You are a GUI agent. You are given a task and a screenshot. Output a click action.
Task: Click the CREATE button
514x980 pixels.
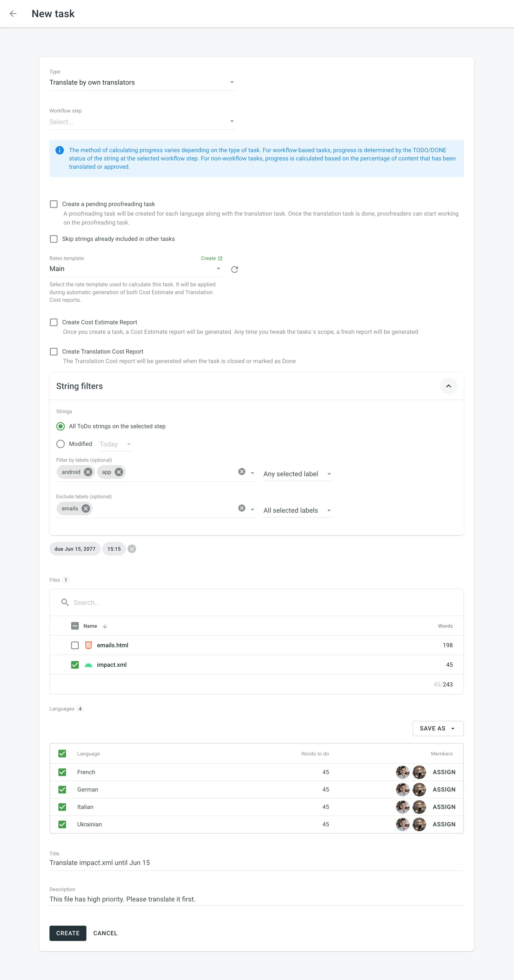(x=68, y=933)
